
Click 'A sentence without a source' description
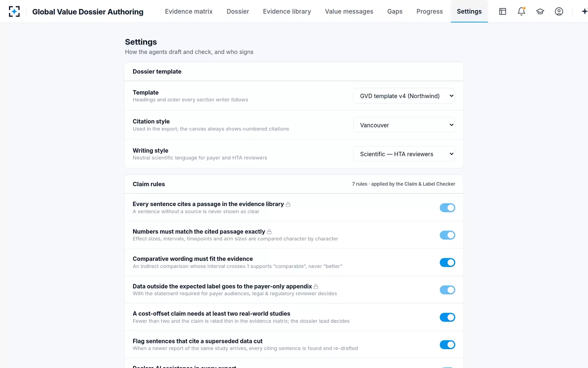[196, 211]
